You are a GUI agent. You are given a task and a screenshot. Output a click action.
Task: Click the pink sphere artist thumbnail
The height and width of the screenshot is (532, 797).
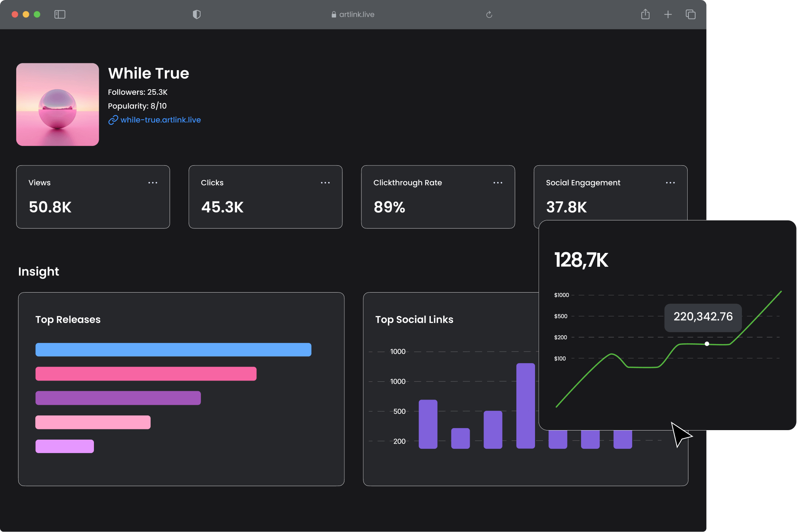[x=57, y=105]
